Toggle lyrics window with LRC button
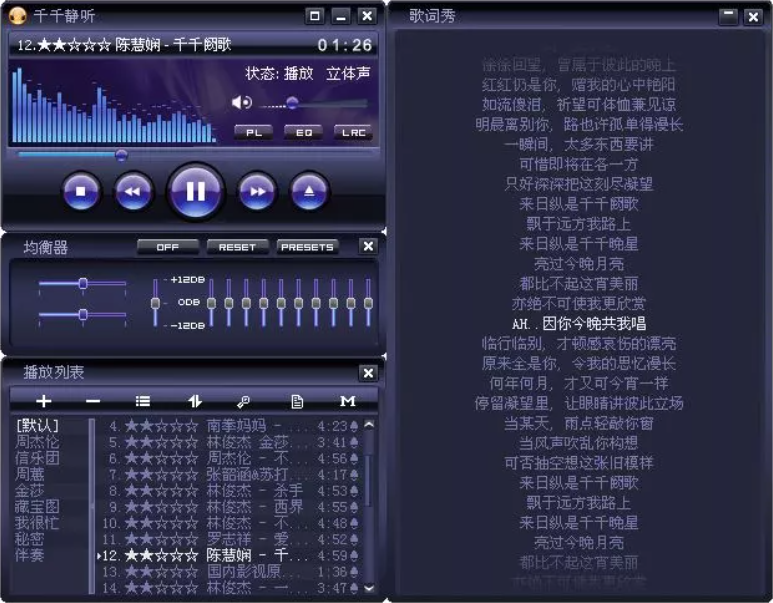 [353, 133]
